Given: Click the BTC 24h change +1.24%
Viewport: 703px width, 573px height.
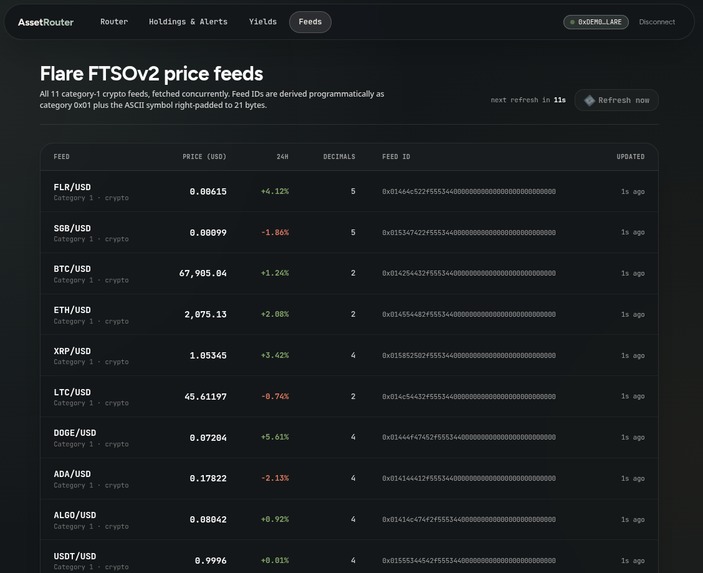Looking at the screenshot, I should point(275,273).
